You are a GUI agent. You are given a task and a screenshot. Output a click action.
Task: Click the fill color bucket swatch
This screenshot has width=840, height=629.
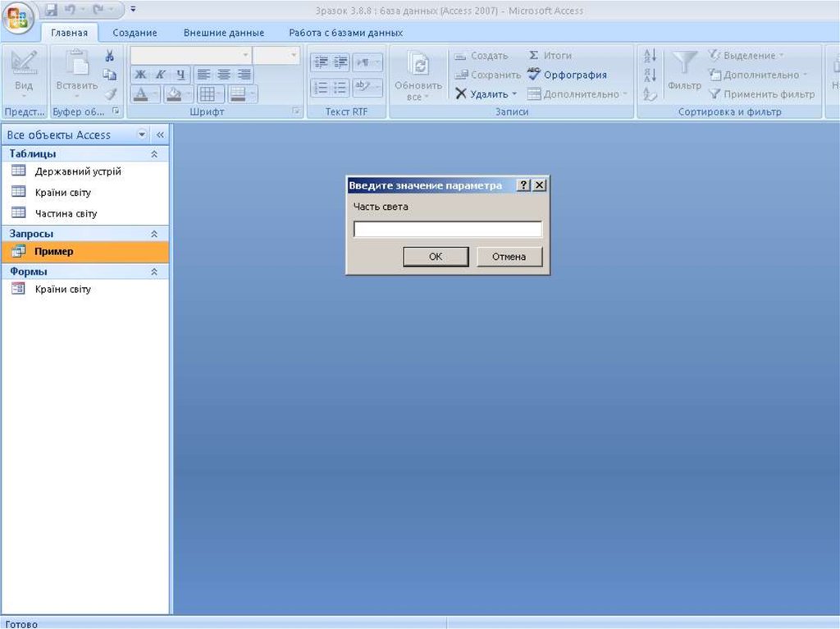pos(173,94)
